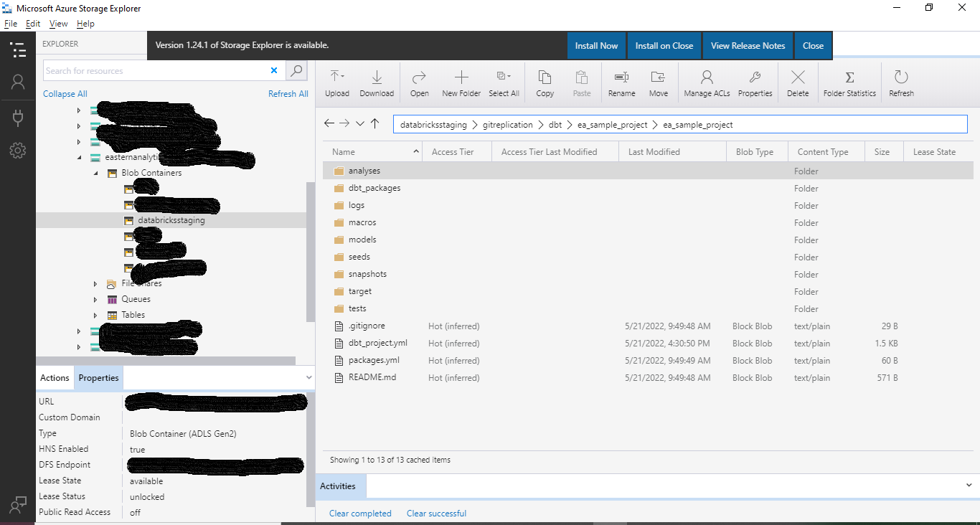
Task: Click the Move toolbar button
Action: tap(658, 84)
